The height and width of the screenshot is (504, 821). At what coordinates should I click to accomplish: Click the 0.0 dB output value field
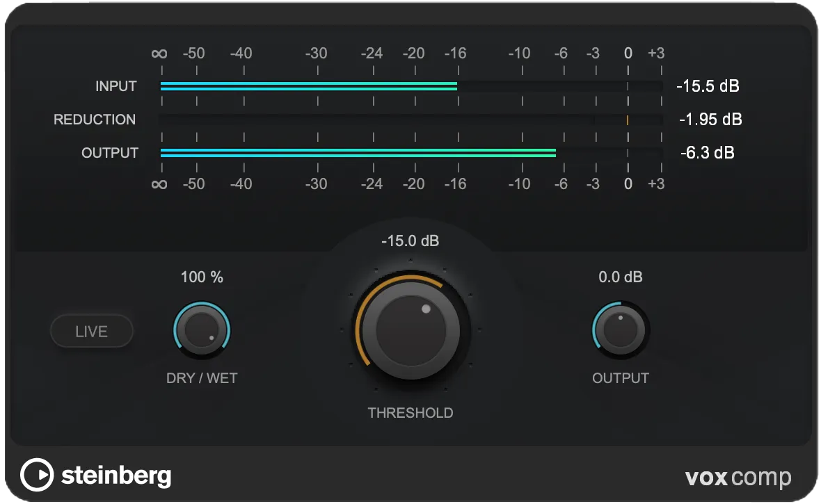(x=620, y=277)
